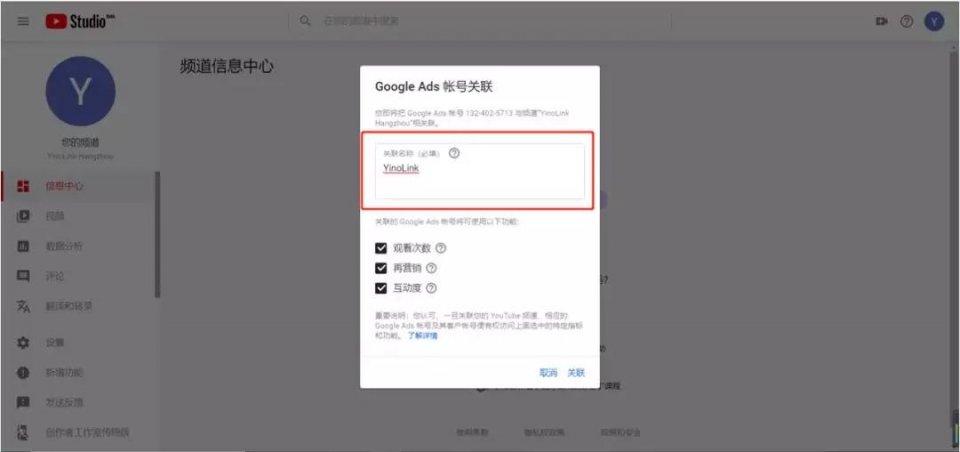Open the 了解详情 link
Image resolution: width=960 pixels, height=452 pixels.
[422, 336]
